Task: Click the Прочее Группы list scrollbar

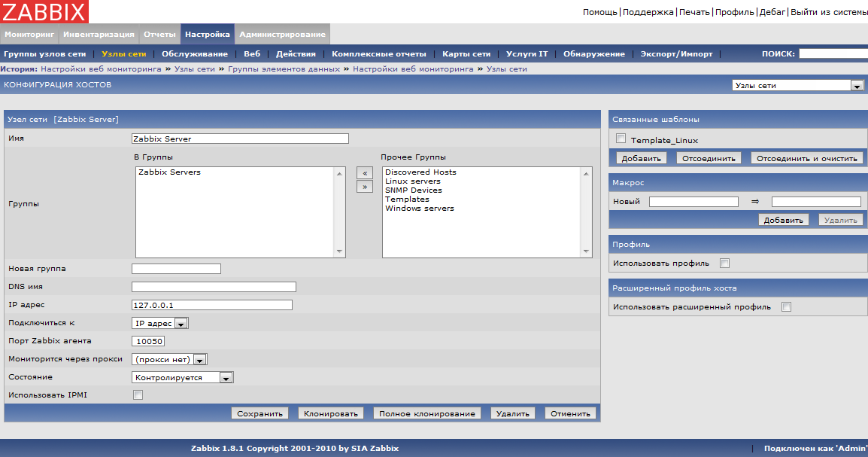Action: pyautogui.click(x=586, y=212)
